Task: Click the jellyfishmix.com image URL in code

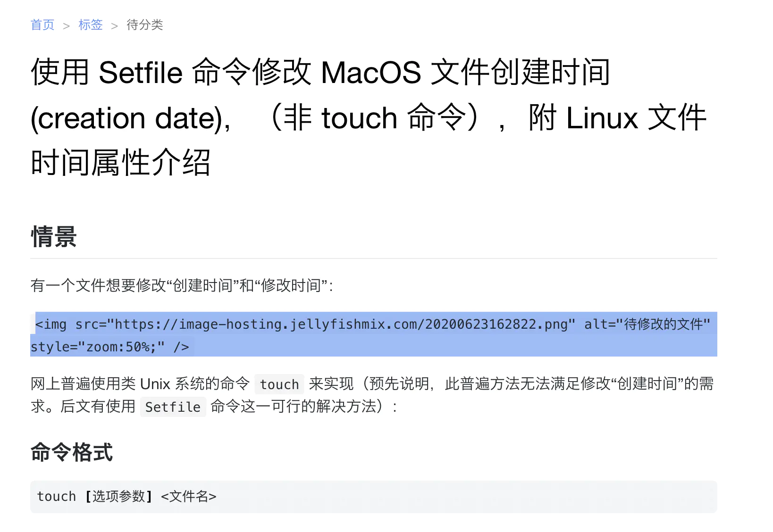Action: pyautogui.click(x=340, y=324)
